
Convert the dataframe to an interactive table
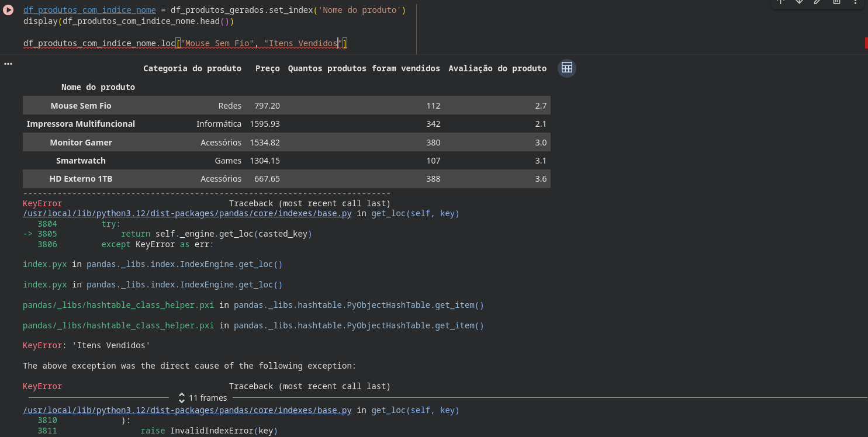click(566, 68)
